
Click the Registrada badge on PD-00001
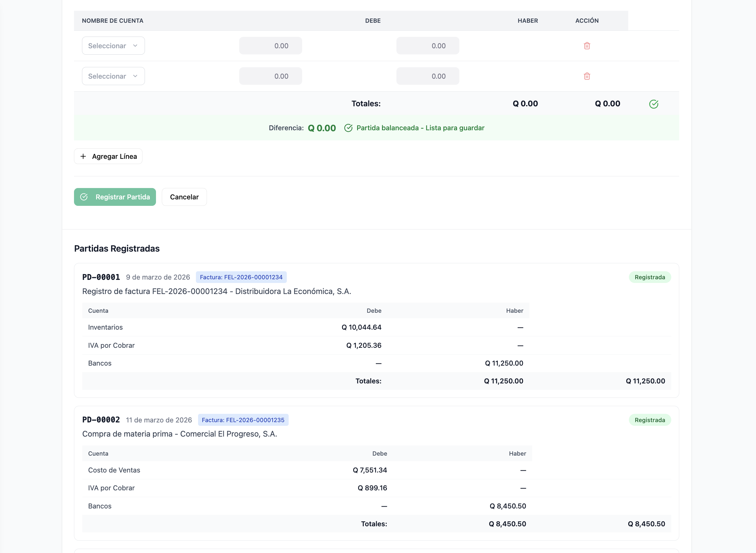[x=650, y=277]
